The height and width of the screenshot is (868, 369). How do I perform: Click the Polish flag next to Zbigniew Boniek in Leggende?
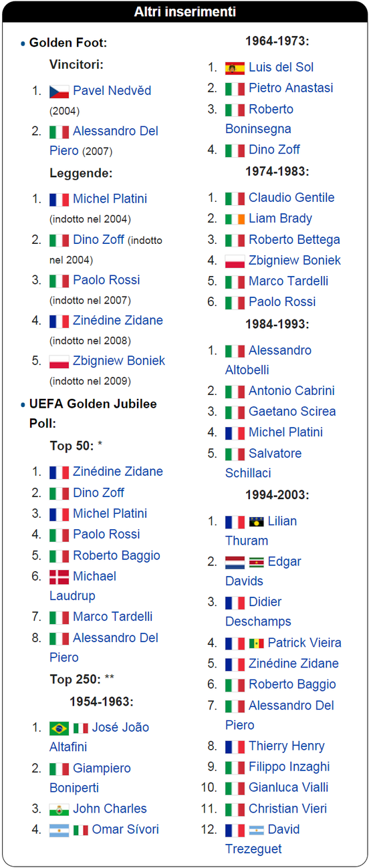point(59,361)
